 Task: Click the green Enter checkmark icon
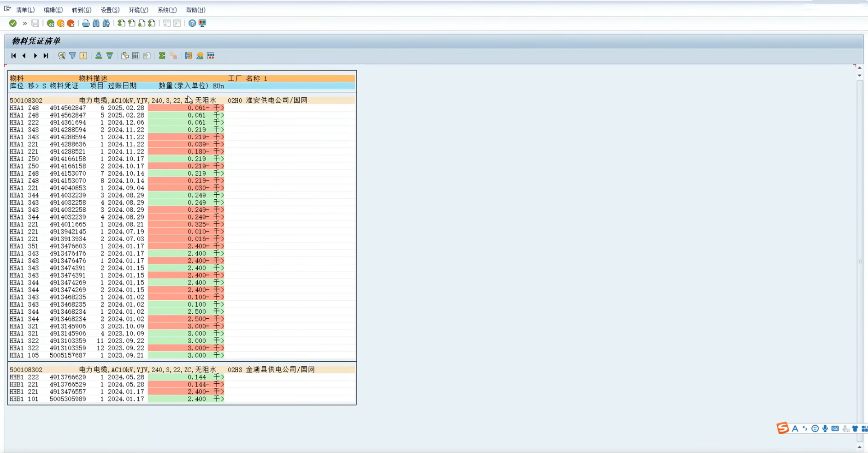pyautogui.click(x=13, y=23)
